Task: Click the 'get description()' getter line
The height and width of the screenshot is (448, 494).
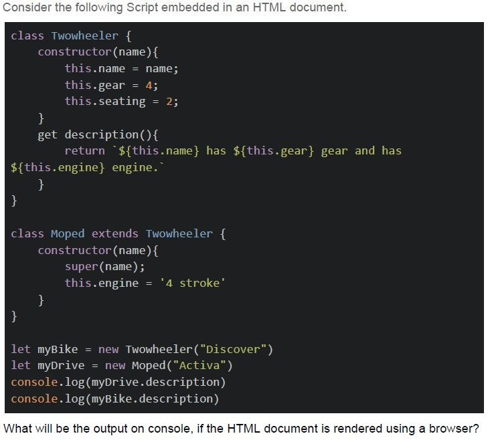Action: coord(98,134)
